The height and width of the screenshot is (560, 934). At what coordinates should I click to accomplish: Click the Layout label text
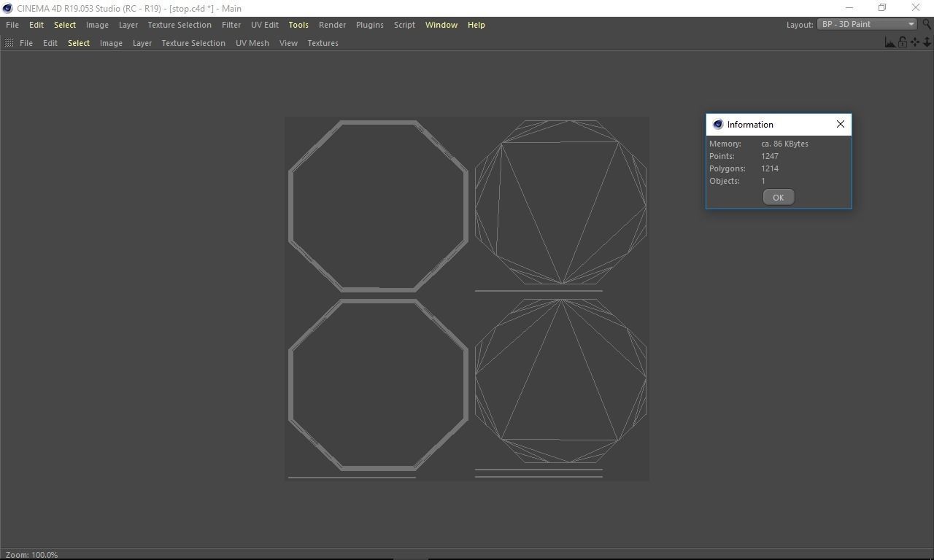pos(800,25)
